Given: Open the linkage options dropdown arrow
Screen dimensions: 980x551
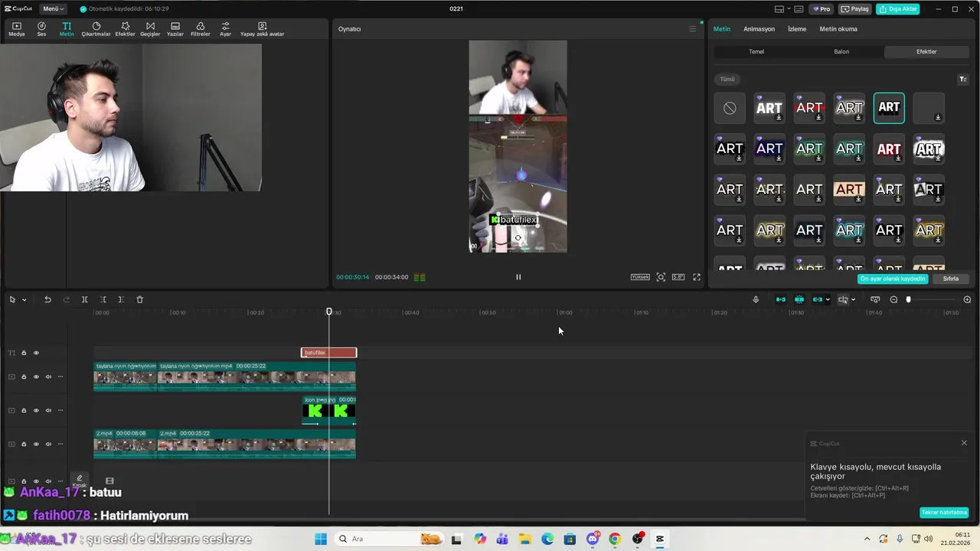Looking at the screenshot, I should (x=828, y=299).
